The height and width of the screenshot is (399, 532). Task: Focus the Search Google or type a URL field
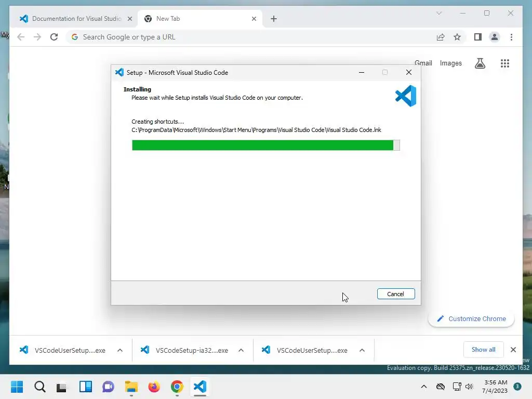[x=251, y=37]
